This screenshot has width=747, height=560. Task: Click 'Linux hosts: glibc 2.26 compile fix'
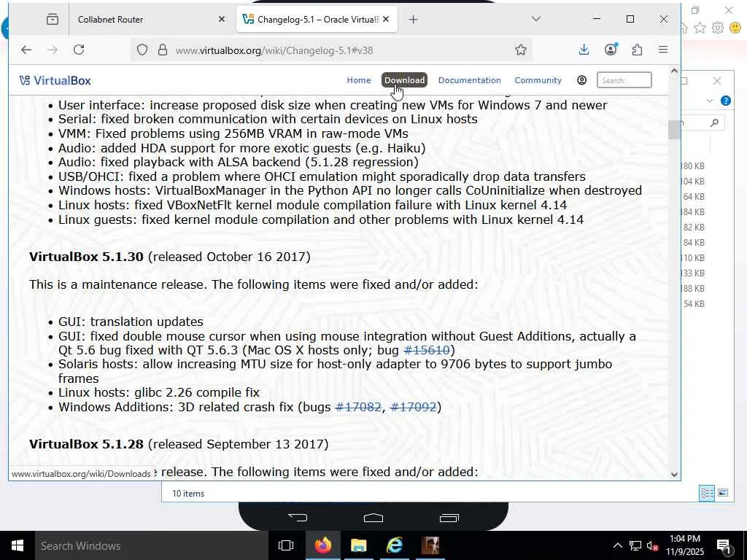pos(158,392)
